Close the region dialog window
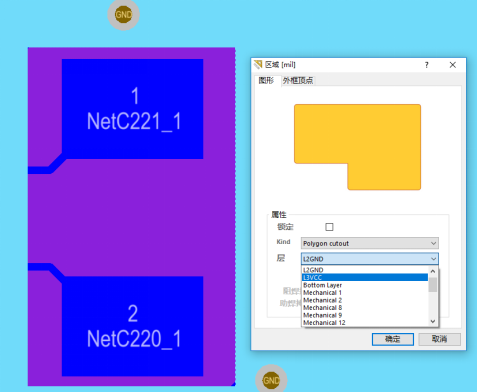The width and height of the screenshot is (478, 392). click(452, 65)
